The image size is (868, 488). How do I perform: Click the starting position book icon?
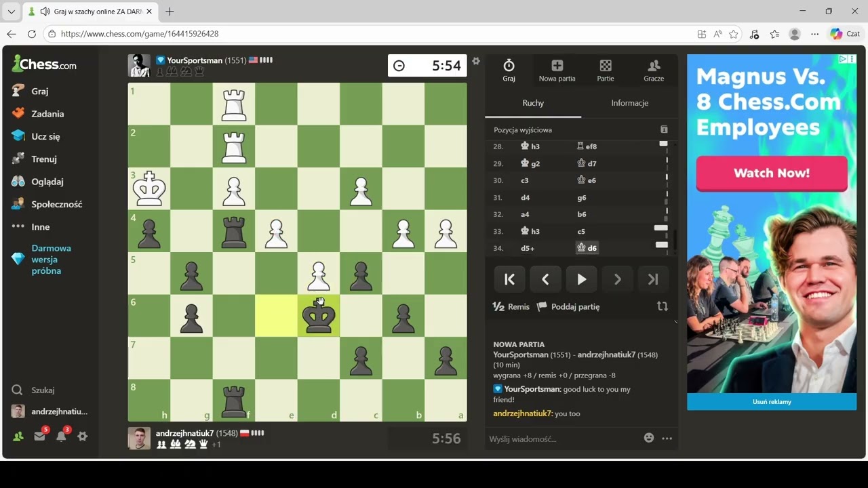[664, 129]
